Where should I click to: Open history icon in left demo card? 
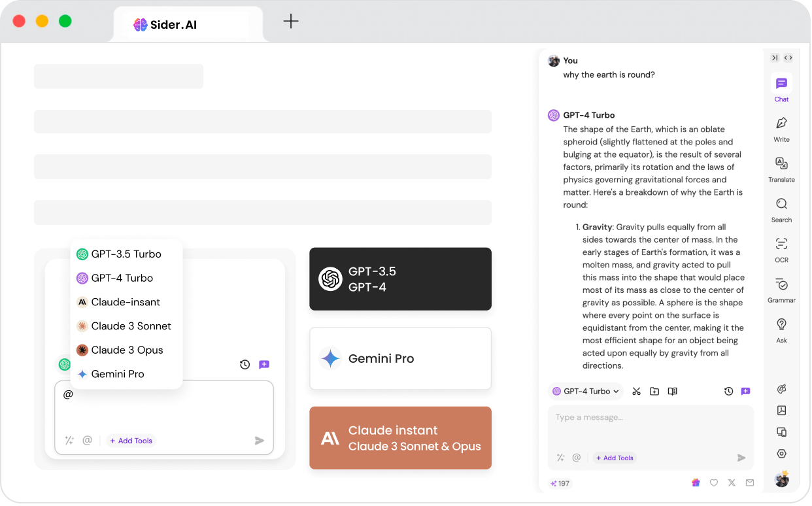[245, 365]
